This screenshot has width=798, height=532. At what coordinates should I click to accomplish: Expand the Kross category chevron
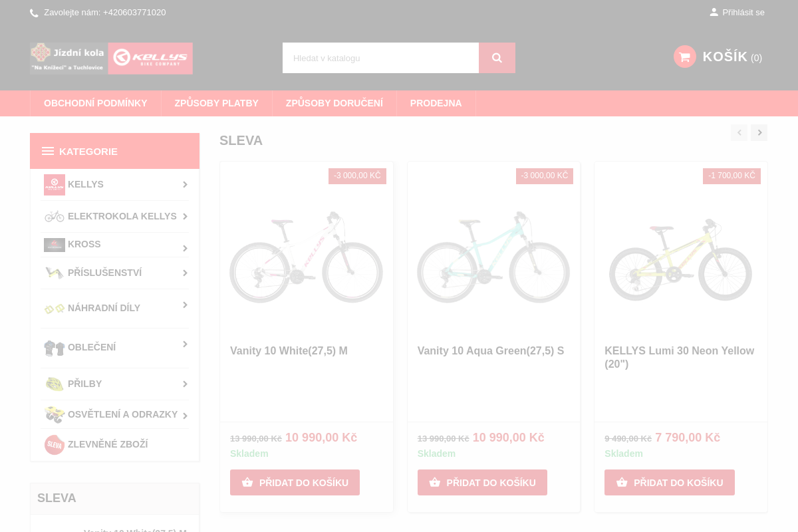[185, 248]
